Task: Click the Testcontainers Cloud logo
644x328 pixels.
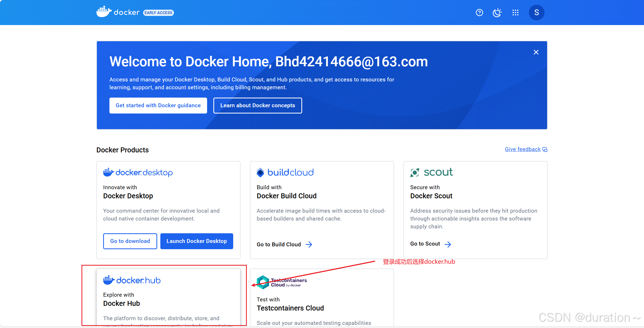Action: point(282,282)
